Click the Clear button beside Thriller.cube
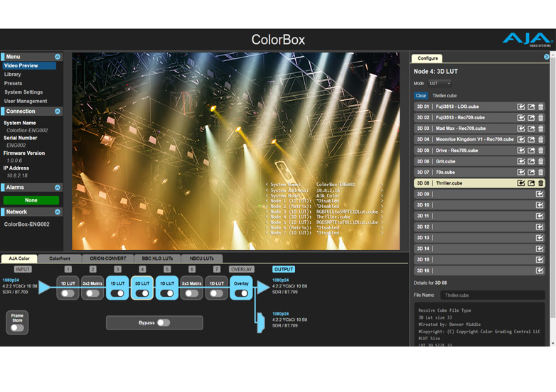The width and height of the screenshot is (556, 392). (x=421, y=96)
